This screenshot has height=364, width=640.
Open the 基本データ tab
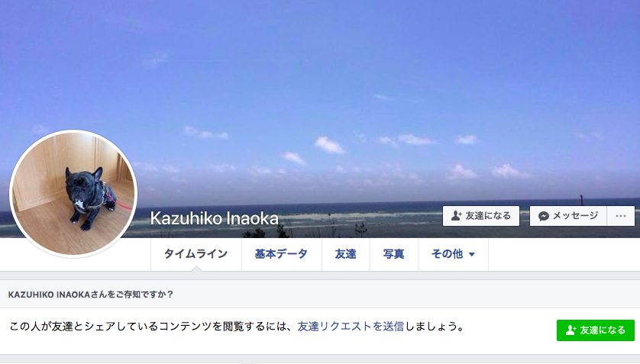(281, 254)
